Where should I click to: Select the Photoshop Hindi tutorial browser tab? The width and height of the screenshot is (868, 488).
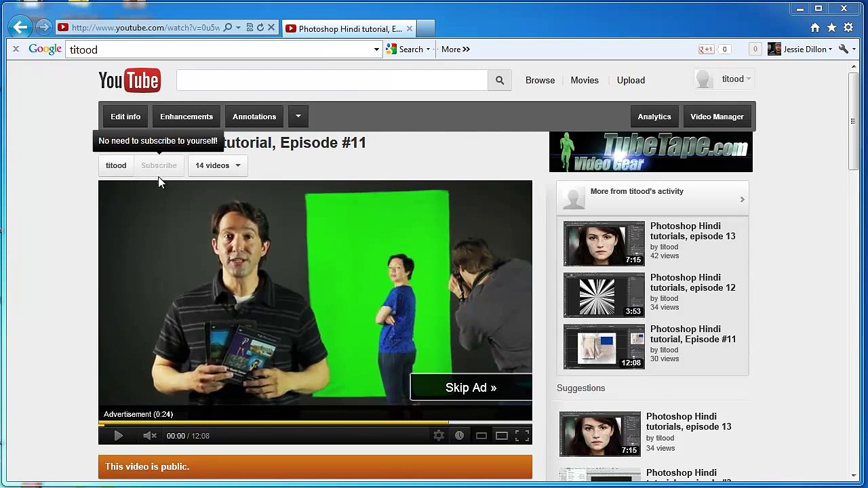tap(349, 28)
